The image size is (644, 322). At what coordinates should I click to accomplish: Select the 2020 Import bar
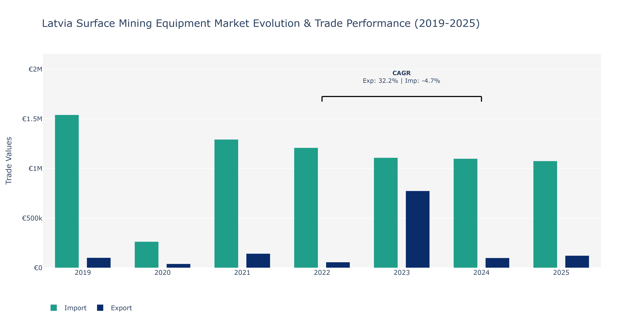point(147,255)
